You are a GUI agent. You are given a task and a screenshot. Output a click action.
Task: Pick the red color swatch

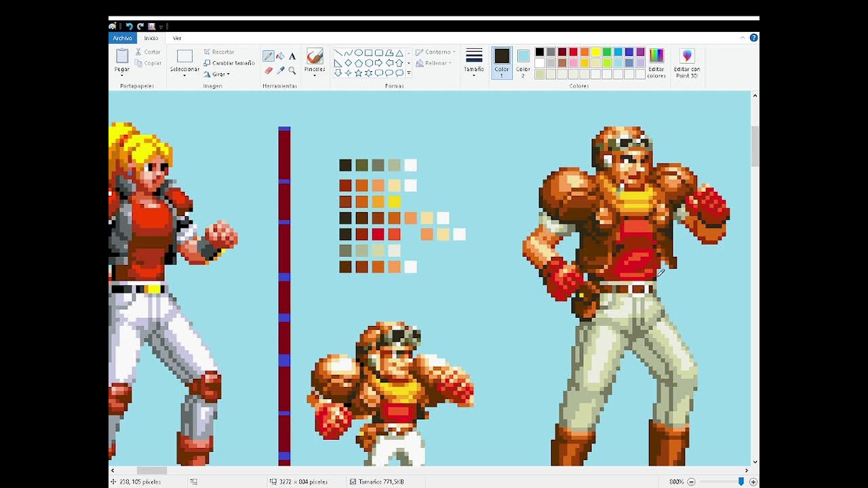tap(573, 52)
